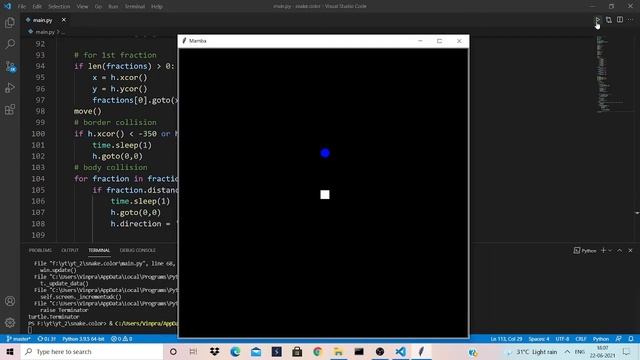The width and height of the screenshot is (640, 360).
Task: Open the Search view in activity bar
Action: [x=10, y=44]
